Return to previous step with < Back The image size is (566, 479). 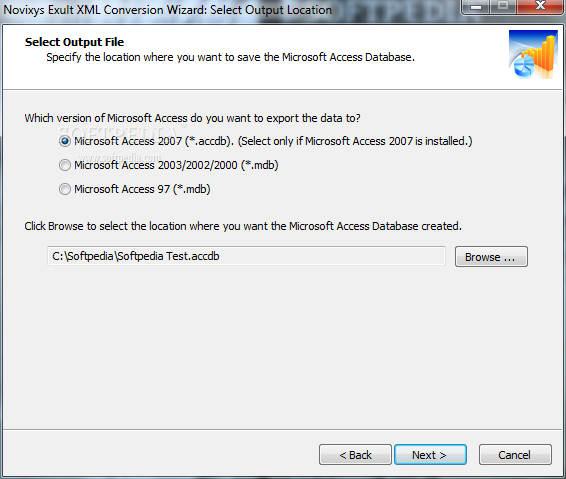click(355, 454)
